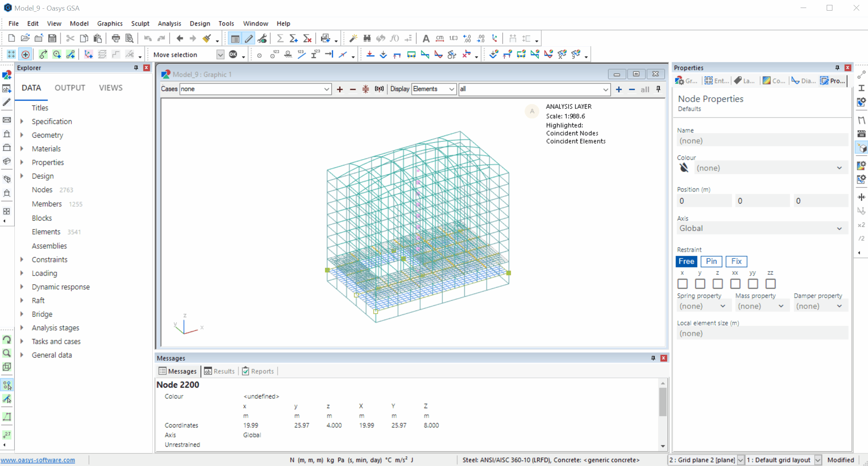Pin the Explorer panel
Screen dimensions: 868x466
(x=136, y=68)
